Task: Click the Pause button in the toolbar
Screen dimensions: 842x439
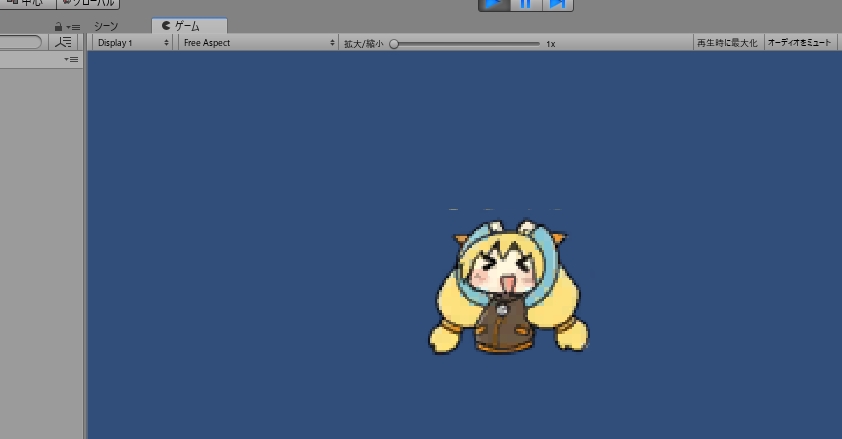Action: pyautogui.click(x=526, y=4)
